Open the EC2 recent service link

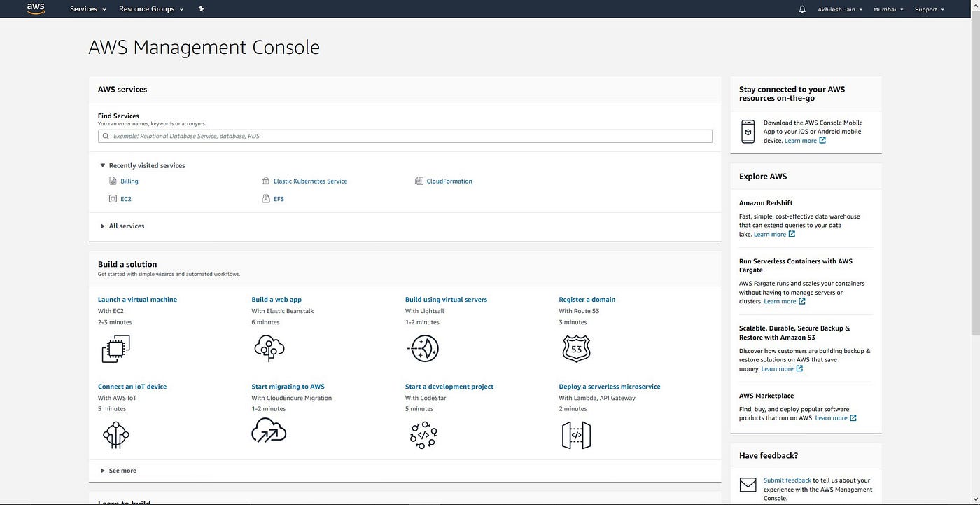126,199
